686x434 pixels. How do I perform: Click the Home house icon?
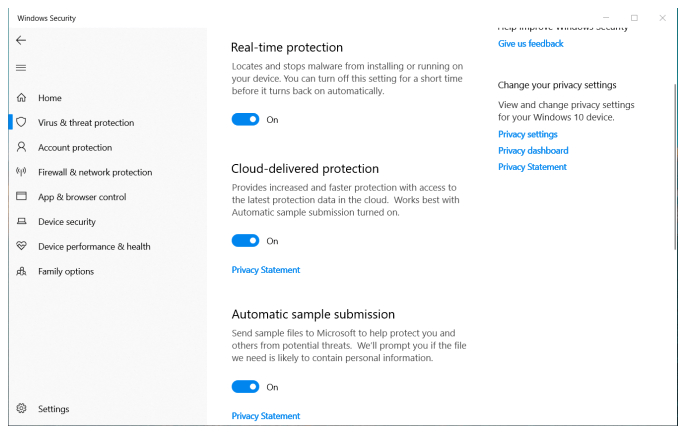tap(21, 98)
